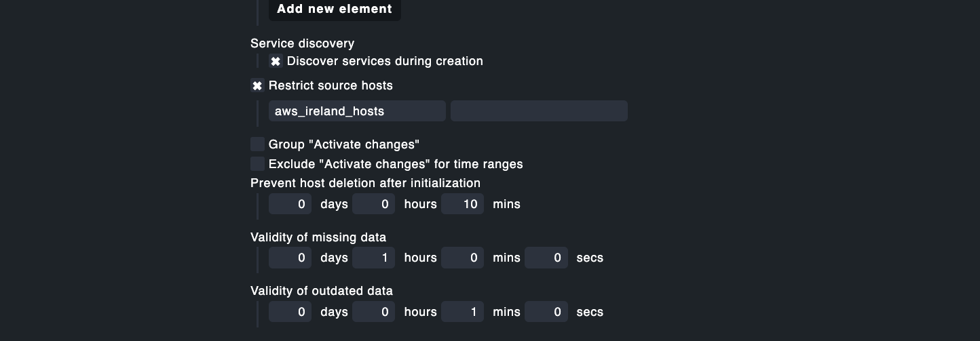Click the Discover services during creation label
Image resolution: width=980 pixels, height=341 pixels.
(385, 61)
